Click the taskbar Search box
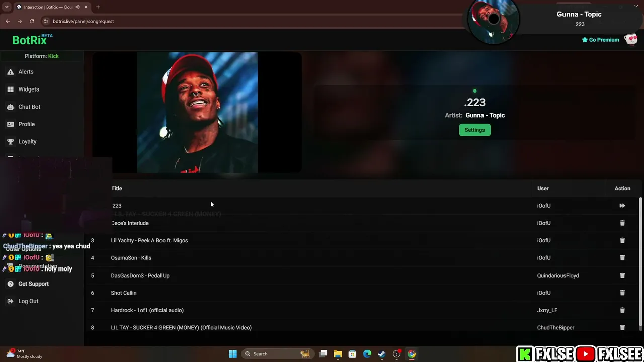 click(x=277, y=354)
